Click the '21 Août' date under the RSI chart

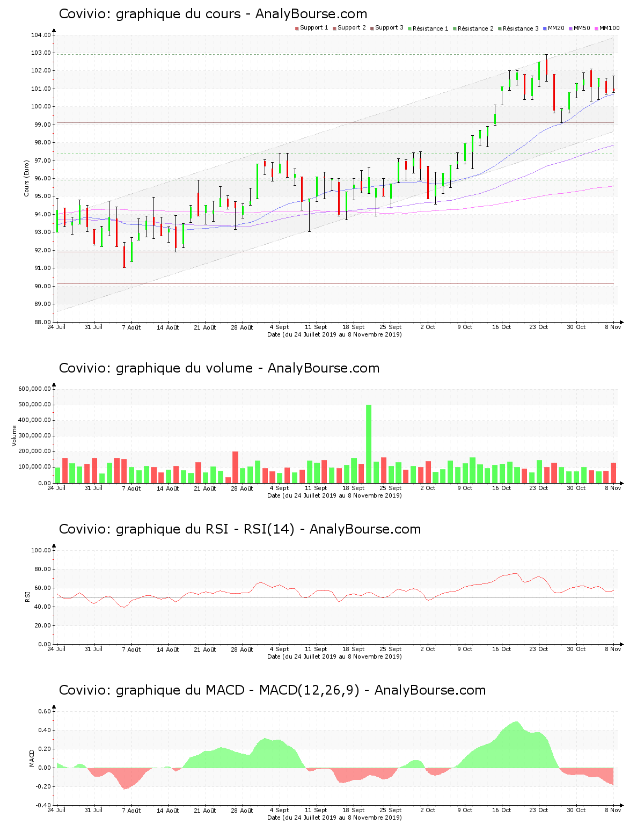coord(205,649)
